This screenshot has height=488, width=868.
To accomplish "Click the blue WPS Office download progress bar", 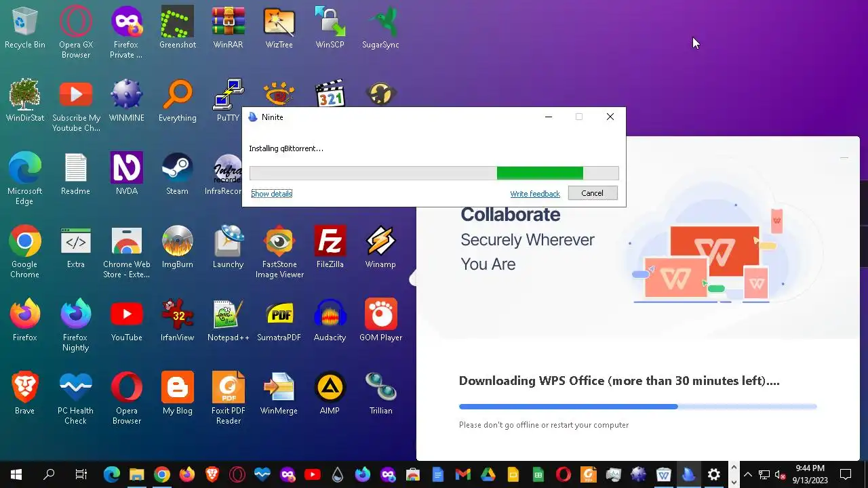I will coord(637,407).
